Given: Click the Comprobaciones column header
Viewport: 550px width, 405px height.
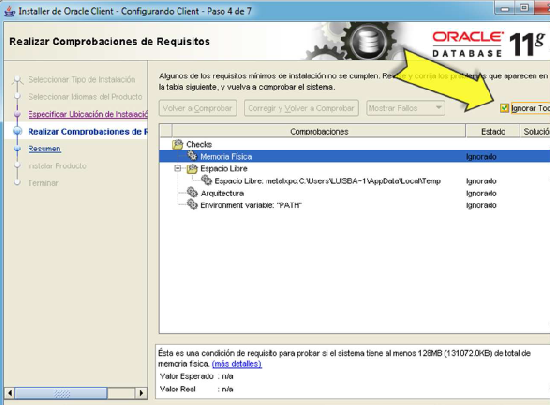Looking at the screenshot, I should click(x=319, y=131).
